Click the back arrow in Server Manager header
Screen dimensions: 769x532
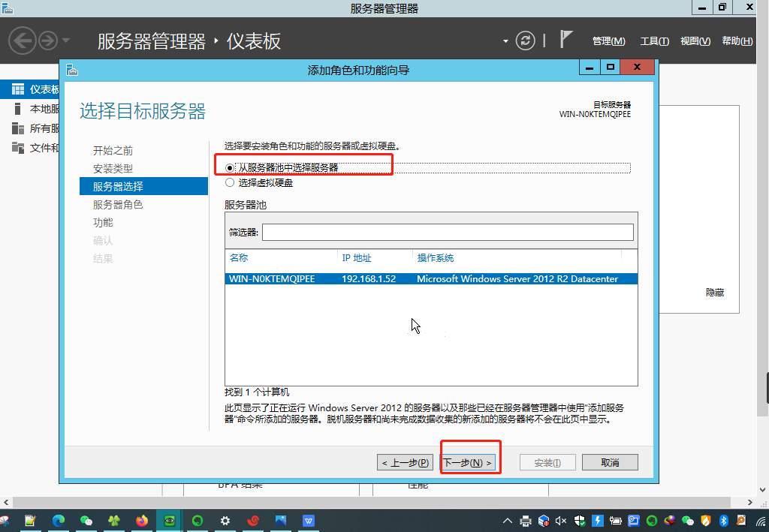tap(23, 41)
